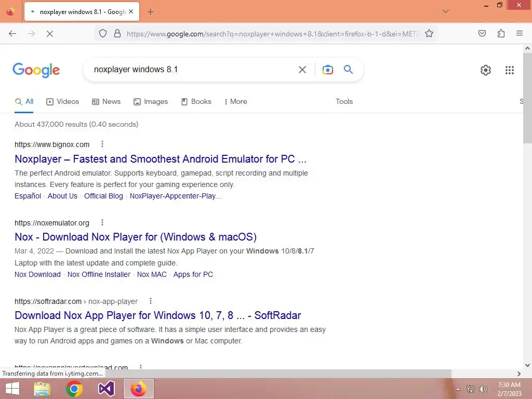
Task: Go to Google homepage via logo
Action: [36, 70]
